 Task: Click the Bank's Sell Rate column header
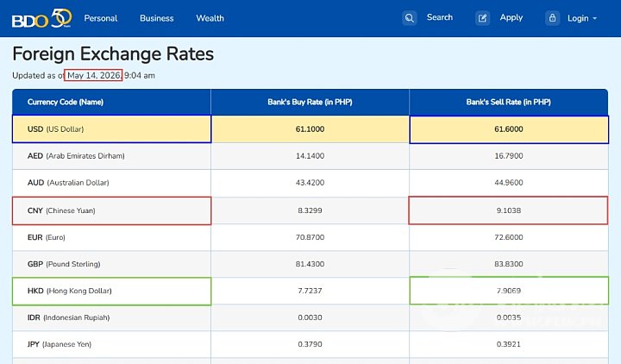pyautogui.click(x=509, y=102)
